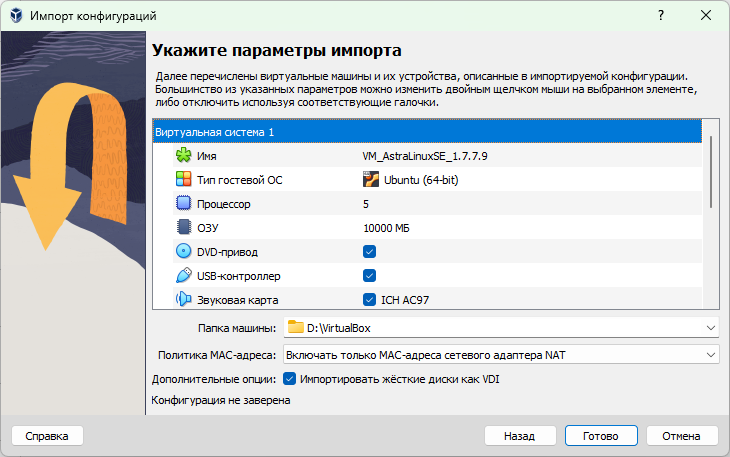This screenshot has height=457, width=730.
Task: Expand the Политика MAC-адреса dropdown
Action: (710, 354)
